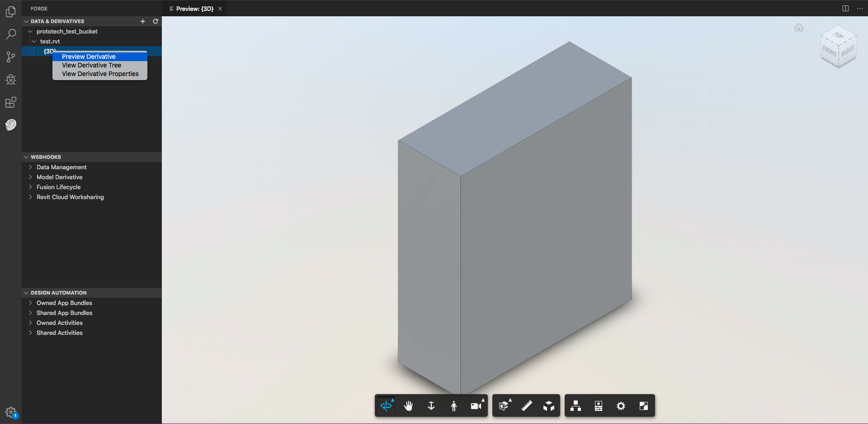This screenshot has width=868, height=424.
Task: Split the editor to the right
Action: (x=845, y=8)
